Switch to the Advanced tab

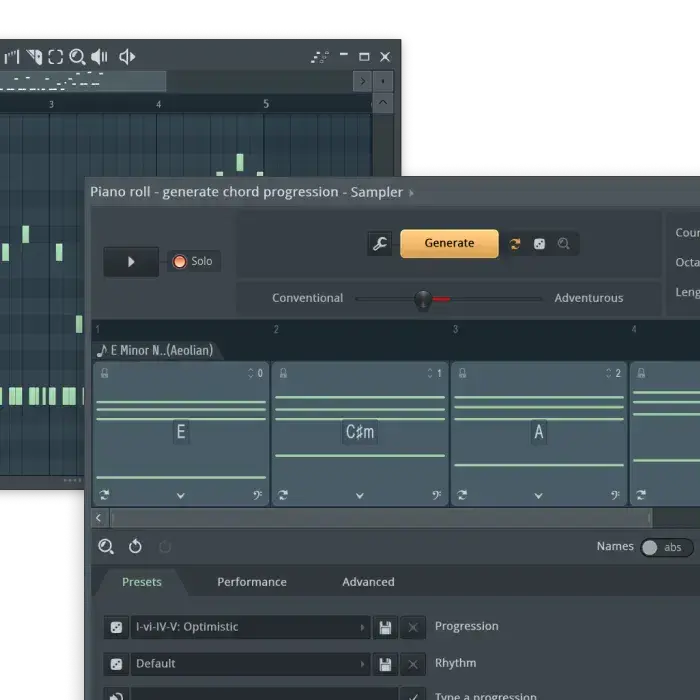click(368, 582)
